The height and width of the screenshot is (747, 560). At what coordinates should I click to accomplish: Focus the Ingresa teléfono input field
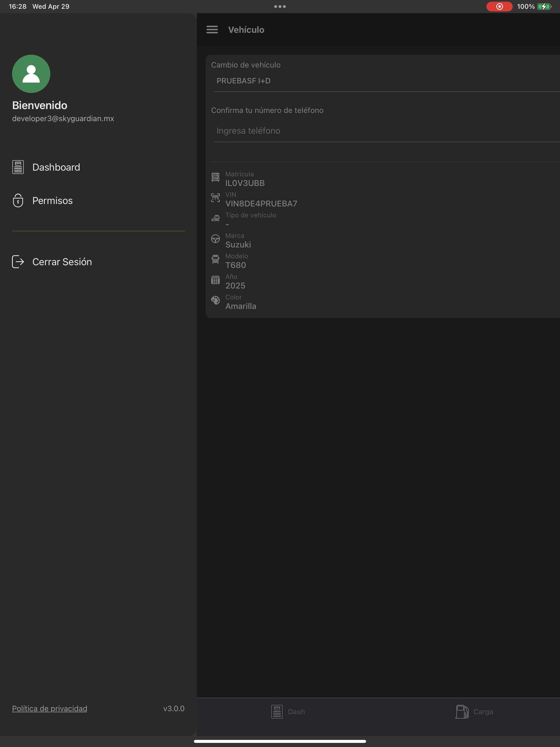click(x=387, y=131)
